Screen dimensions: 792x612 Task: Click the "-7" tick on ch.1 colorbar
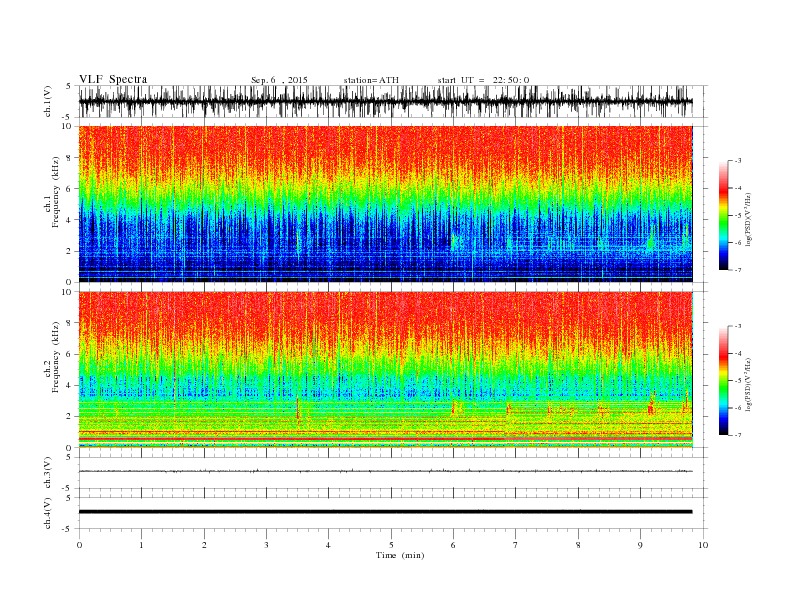click(x=738, y=270)
